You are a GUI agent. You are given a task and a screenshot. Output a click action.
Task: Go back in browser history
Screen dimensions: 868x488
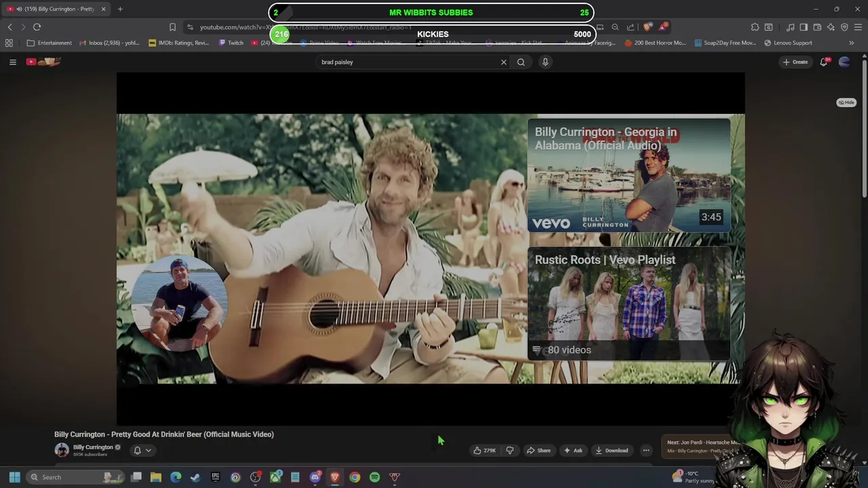[x=9, y=27]
